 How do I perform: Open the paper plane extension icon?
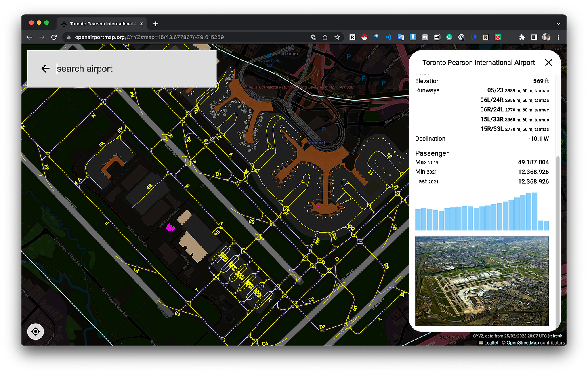[x=437, y=37]
